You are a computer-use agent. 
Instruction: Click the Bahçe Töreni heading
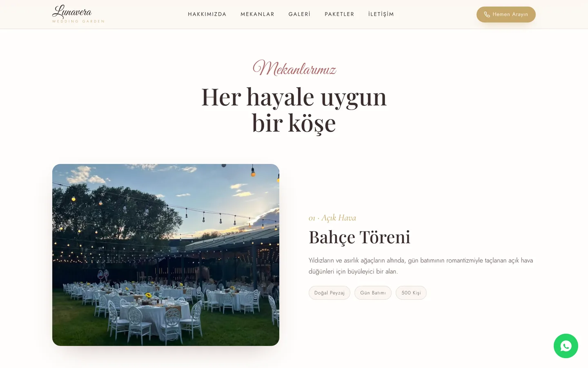pos(359,237)
